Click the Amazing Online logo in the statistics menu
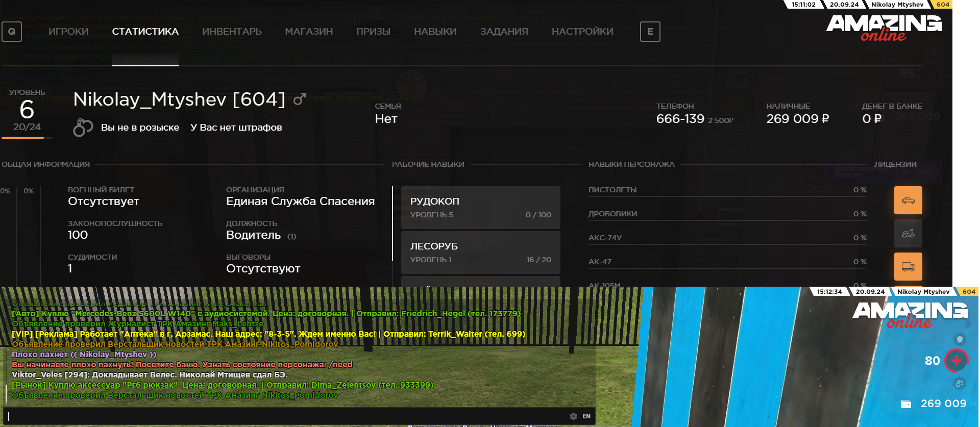 pos(884,28)
